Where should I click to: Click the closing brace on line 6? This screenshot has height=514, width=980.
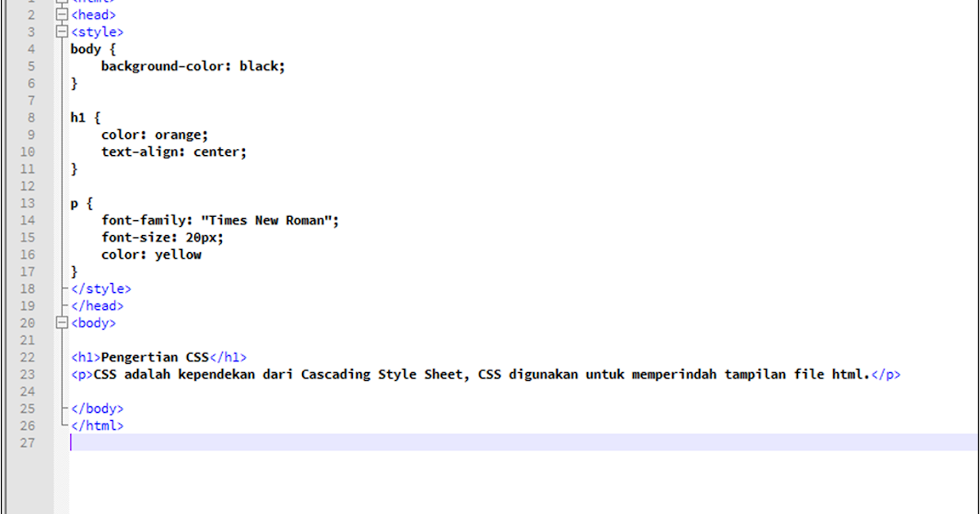[74, 83]
